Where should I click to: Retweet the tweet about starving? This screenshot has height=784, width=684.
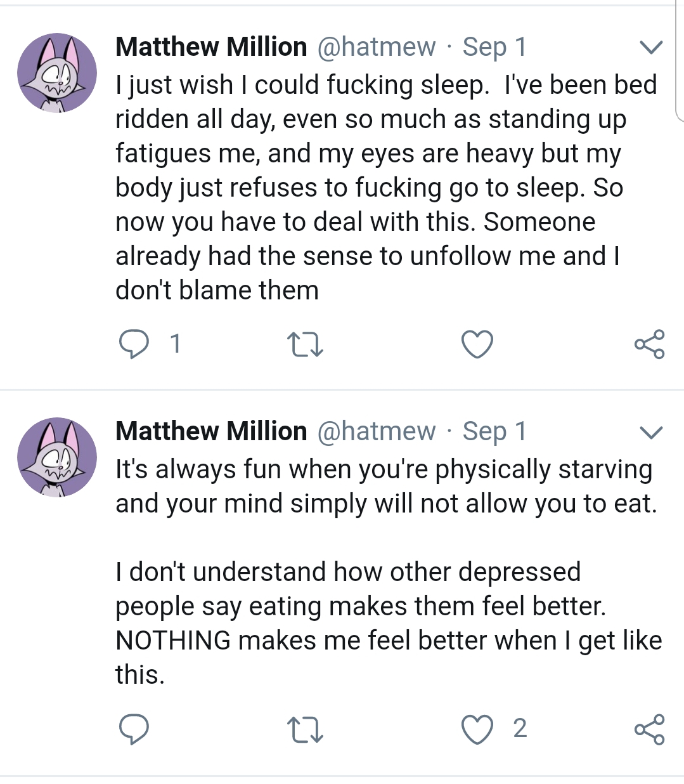click(305, 729)
